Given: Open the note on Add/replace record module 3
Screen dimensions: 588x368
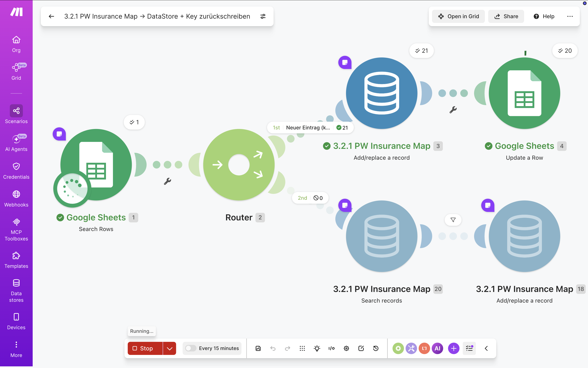Looking at the screenshot, I should tap(345, 63).
